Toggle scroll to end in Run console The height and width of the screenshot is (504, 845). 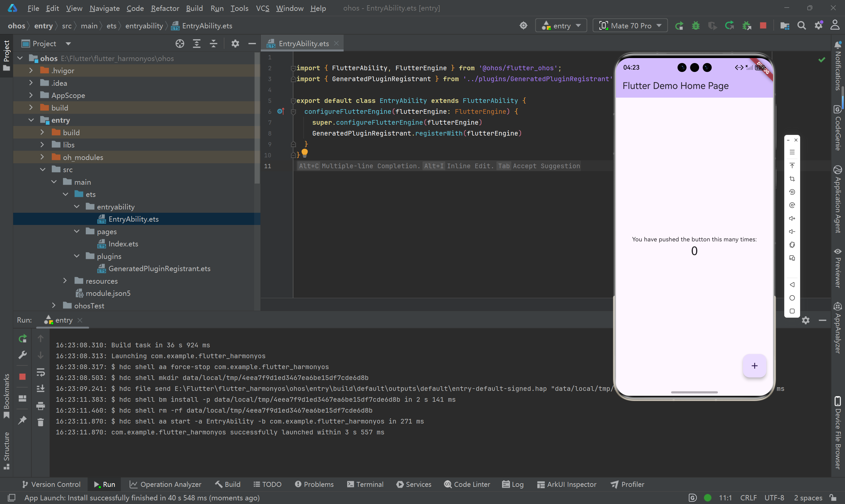coord(40,388)
